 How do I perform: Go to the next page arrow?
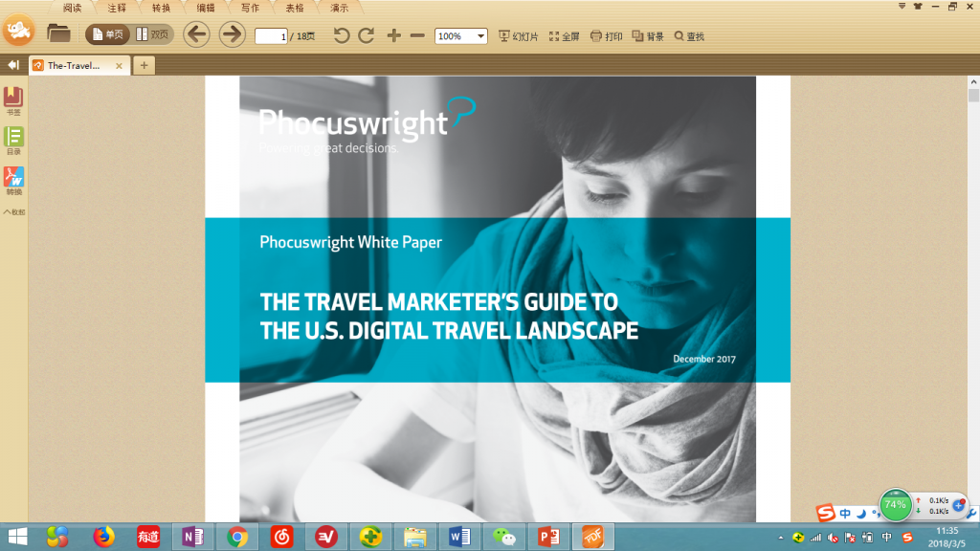tap(232, 35)
